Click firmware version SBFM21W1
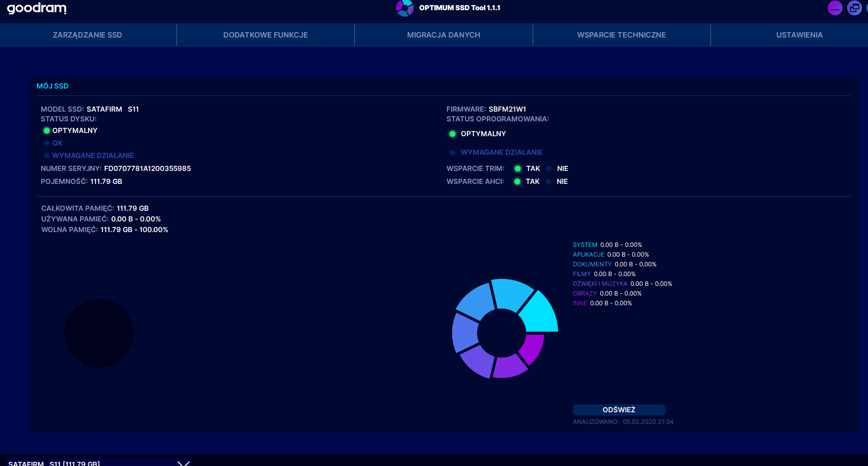Image resolution: width=868 pixels, height=466 pixels. point(507,109)
